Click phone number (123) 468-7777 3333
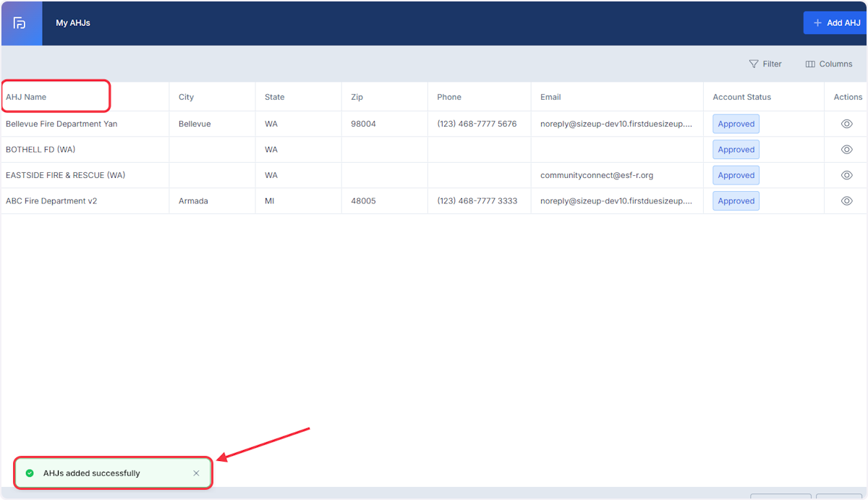This screenshot has height=500, width=868. point(477,201)
